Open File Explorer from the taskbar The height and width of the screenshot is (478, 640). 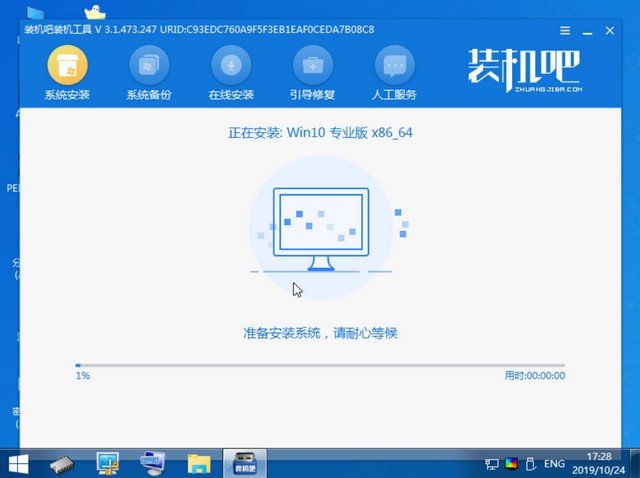point(199,463)
